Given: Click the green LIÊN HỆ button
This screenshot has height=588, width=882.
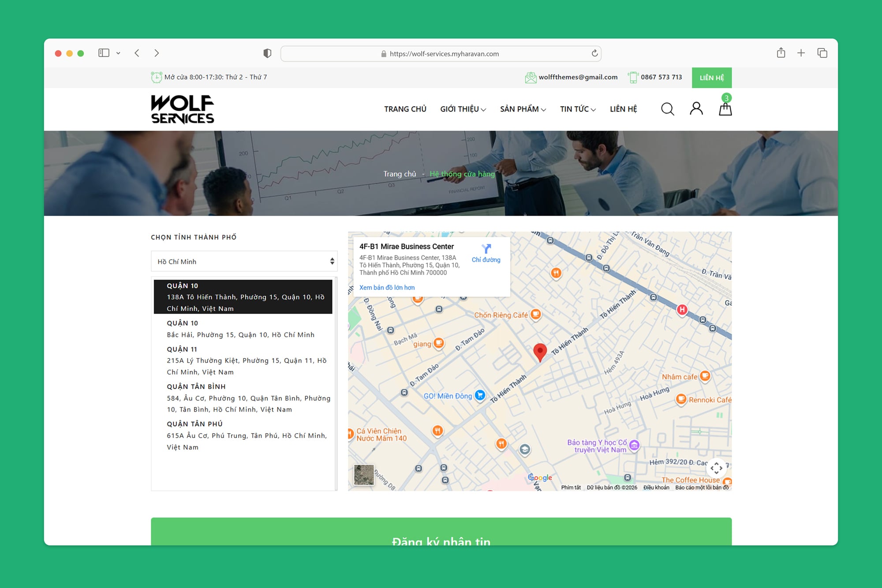Looking at the screenshot, I should 711,78.
